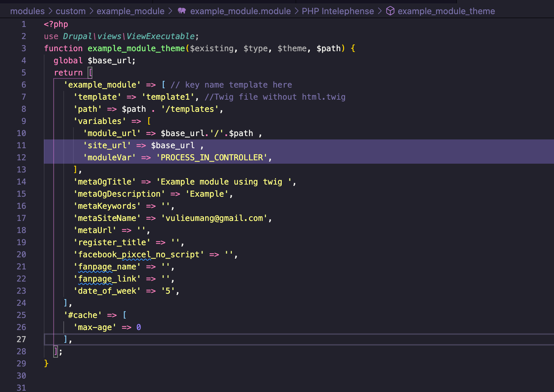Click 'return' keyword on line 5

click(68, 73)
